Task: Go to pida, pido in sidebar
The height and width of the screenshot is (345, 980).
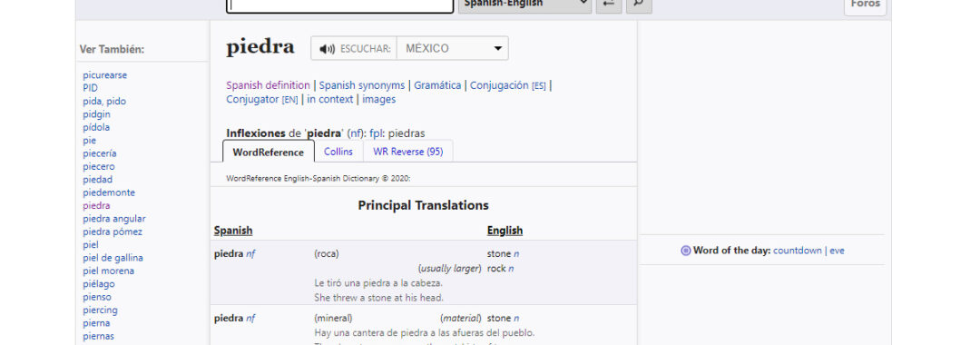Action: 104,102
